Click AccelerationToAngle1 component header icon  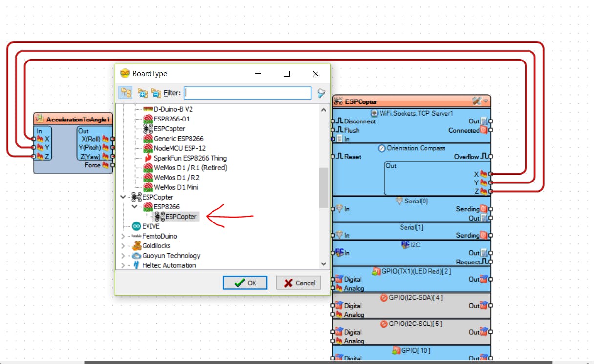point(40,119)
